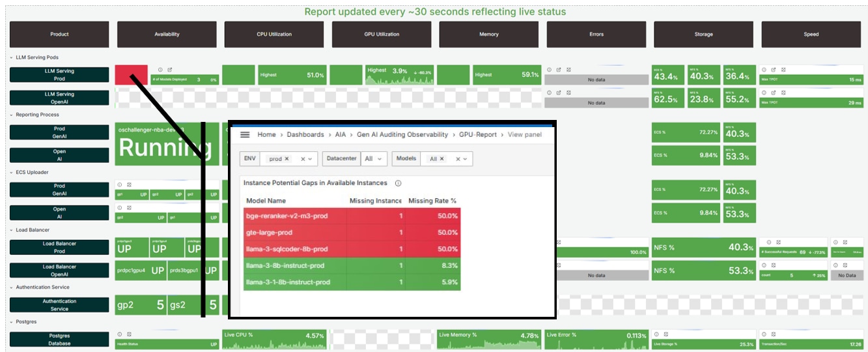
Task: Click the CPU Utilization header button
Action: tap(274, 34)
